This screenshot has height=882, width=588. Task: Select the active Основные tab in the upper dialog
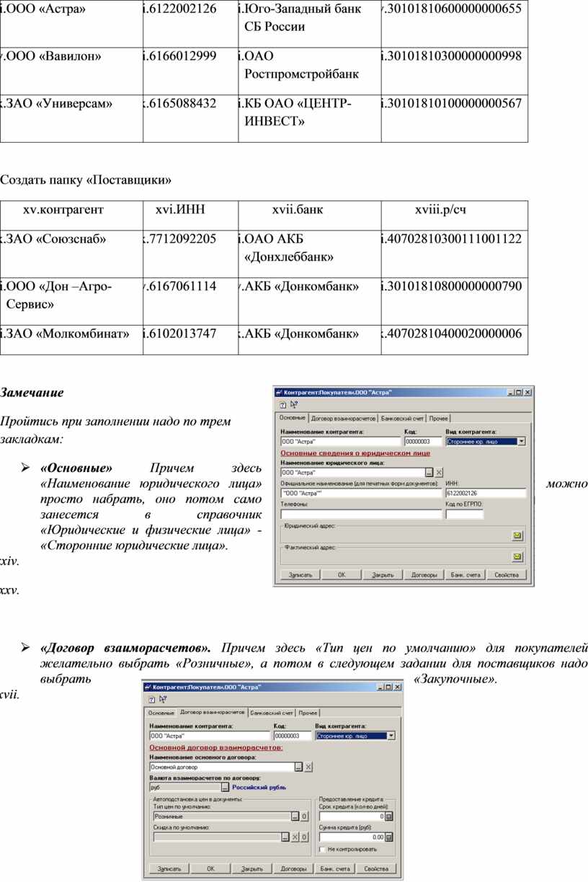(293, 418)
